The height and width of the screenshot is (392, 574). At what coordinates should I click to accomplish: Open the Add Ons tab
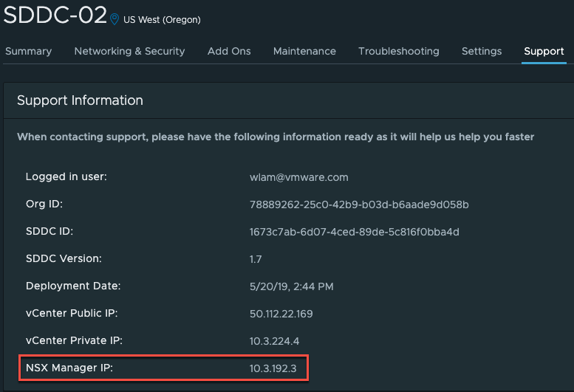point(229,51)
